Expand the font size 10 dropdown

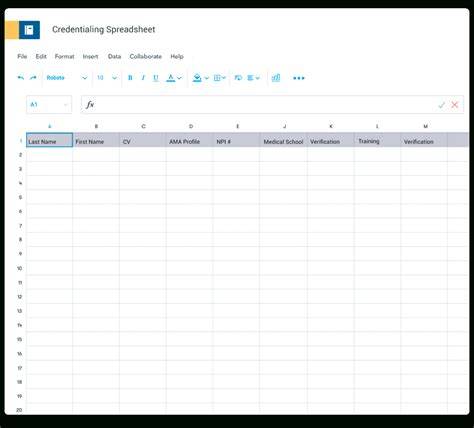pos(114,78)
